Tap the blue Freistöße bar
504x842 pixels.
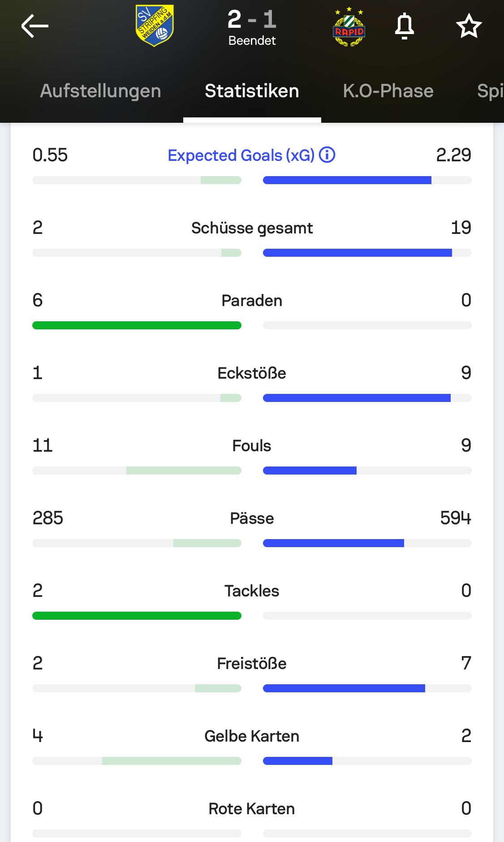click(344, 688)
